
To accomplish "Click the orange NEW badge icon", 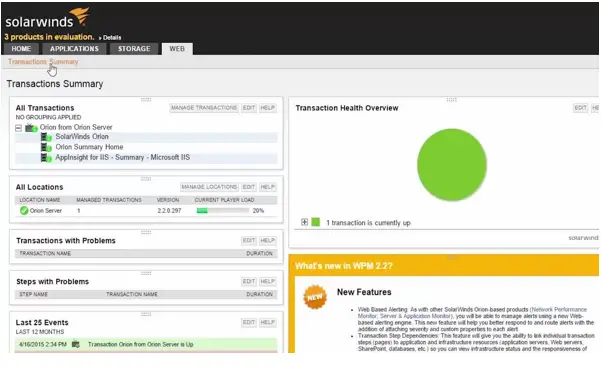I will tap(315, 297).
